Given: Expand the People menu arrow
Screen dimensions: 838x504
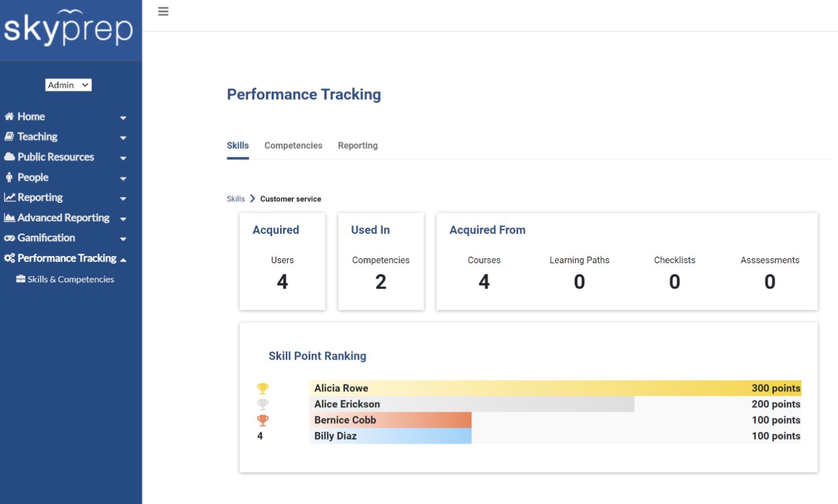Looking at the screenshot, I should coord(123,178).
